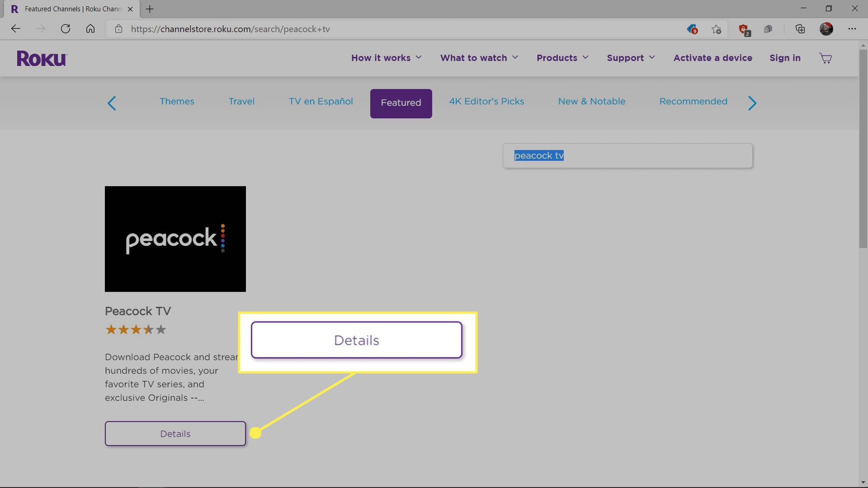Restore down the browser window
The width and height of the screenshot is (868, 488).
click(x=829, y=9)
